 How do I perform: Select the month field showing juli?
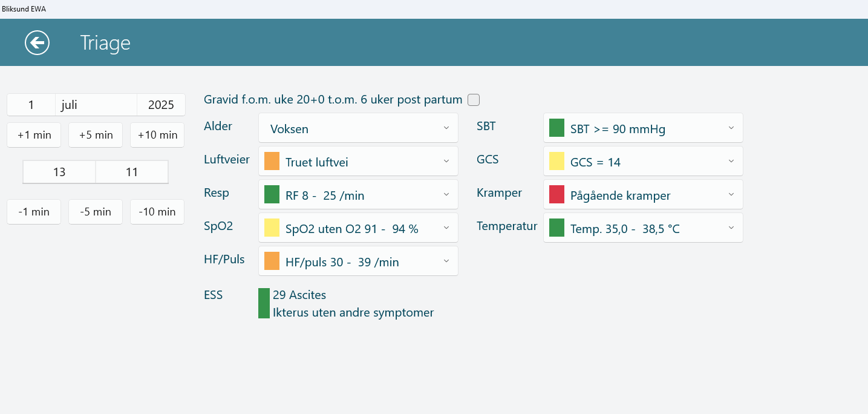coord(96,105)
